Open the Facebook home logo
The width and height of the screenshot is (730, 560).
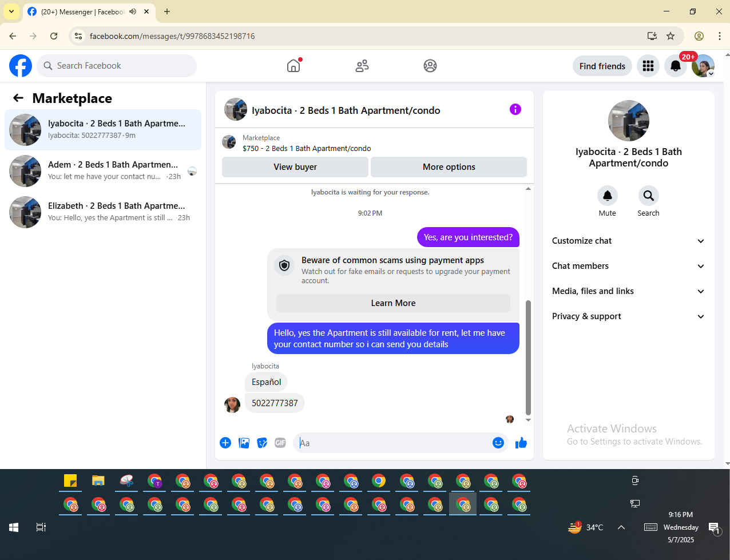(x=21, y=66)
